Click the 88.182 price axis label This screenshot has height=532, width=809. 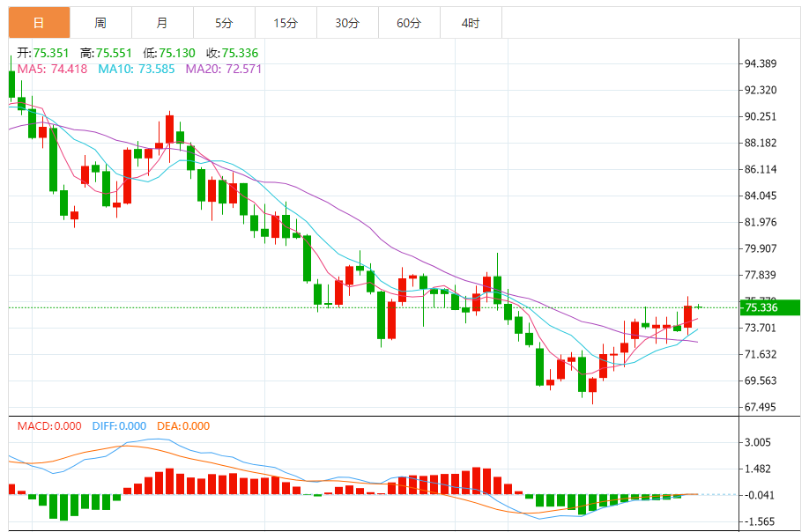(761, 143)
